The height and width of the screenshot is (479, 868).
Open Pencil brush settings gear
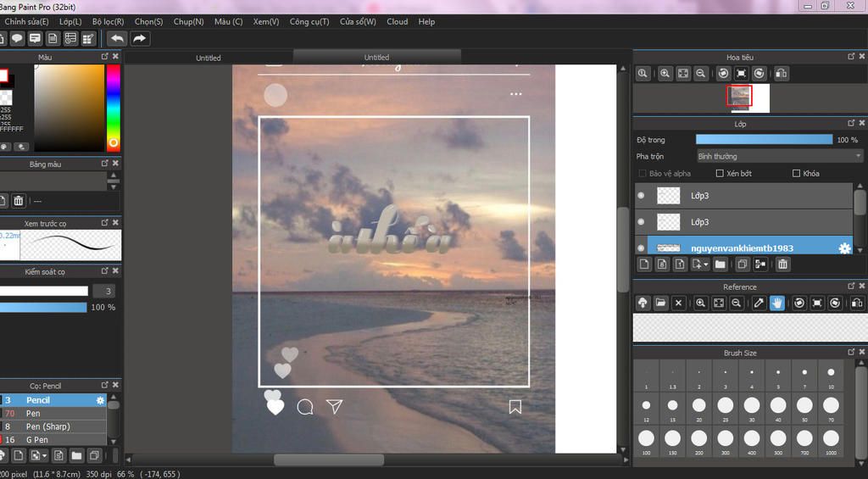(100, 400)
